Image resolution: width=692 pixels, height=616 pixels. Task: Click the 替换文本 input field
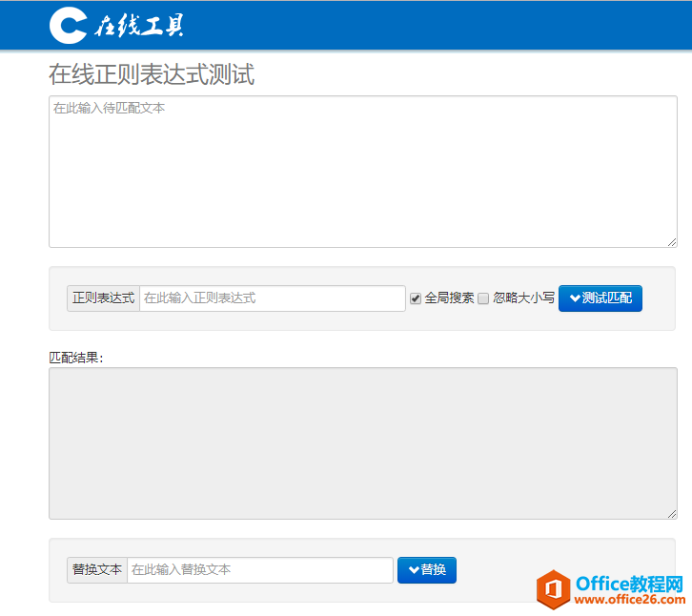[260, 569]
